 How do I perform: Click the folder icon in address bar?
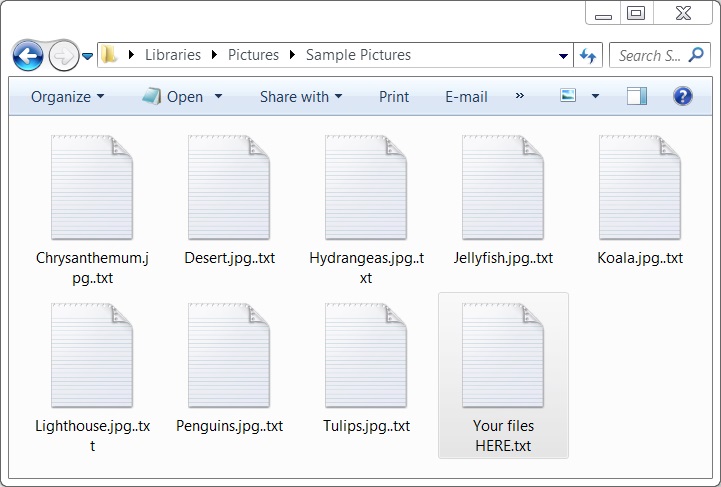click(109, 55)
